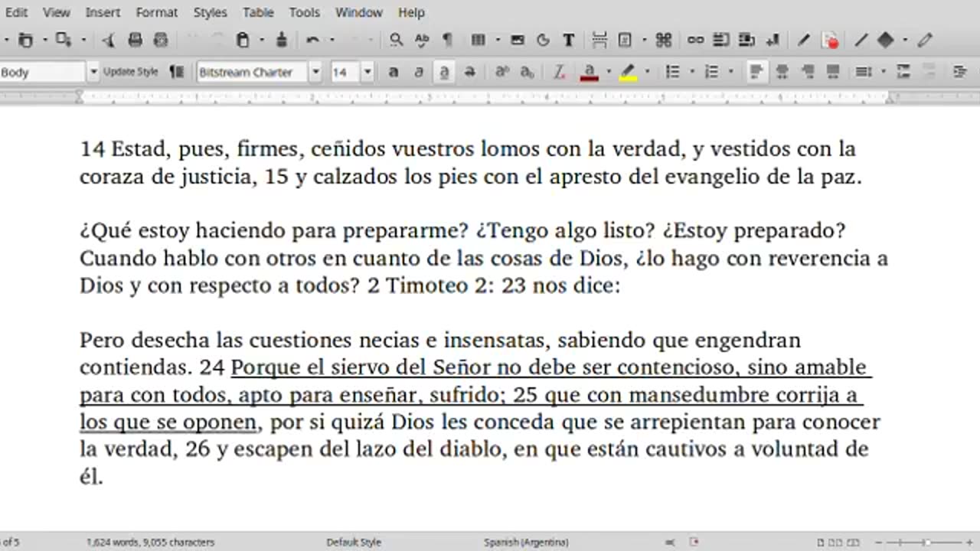Run the Spelling check icon

422,41
